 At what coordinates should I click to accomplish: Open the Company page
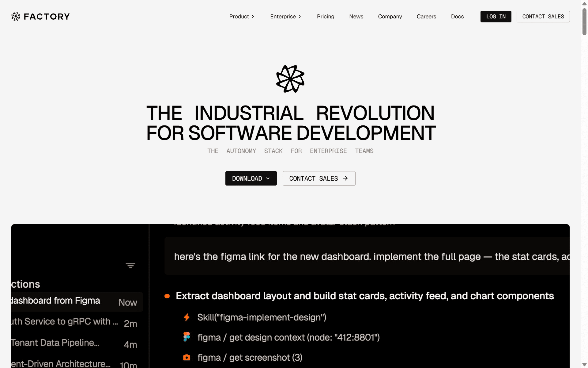(x=390, y=17)
